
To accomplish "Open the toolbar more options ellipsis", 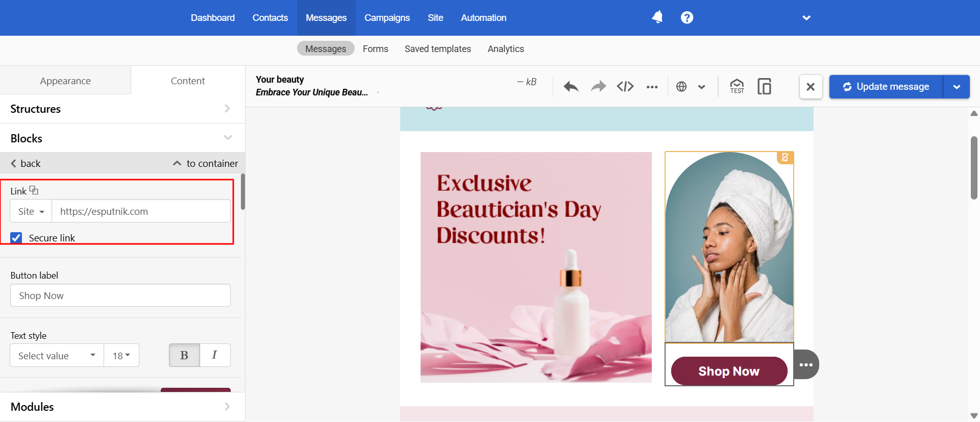I will 652,87.
